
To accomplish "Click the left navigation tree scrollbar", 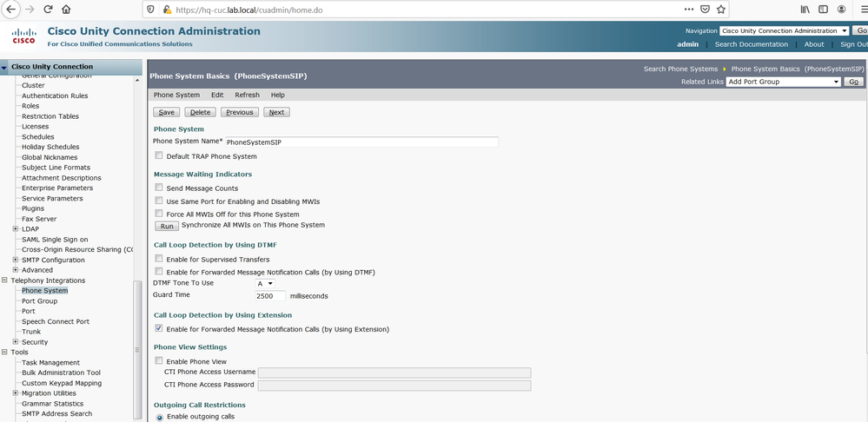I will 138,348.
